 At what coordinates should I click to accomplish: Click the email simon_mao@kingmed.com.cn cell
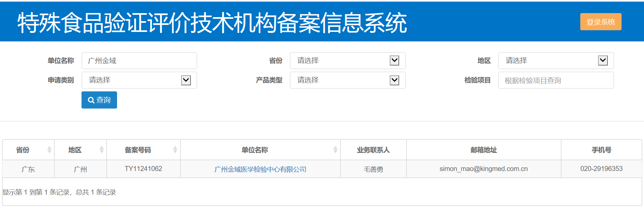(x=484, y=169)
